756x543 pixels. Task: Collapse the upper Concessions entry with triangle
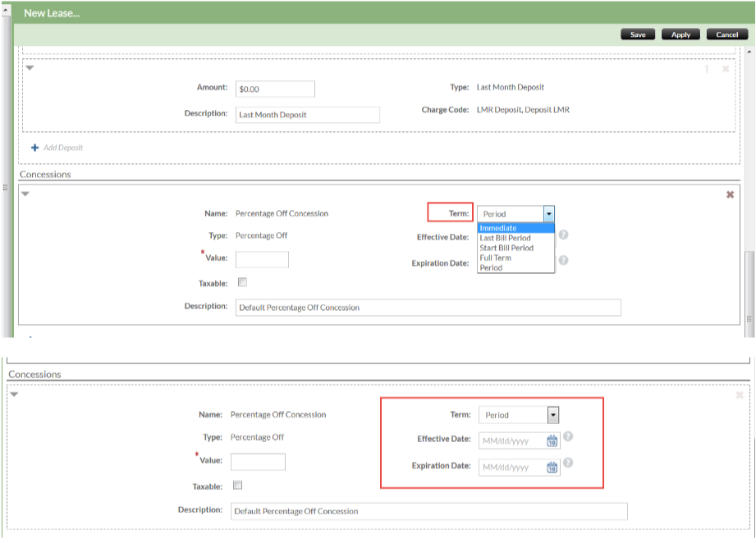click(x=25, y=194)
